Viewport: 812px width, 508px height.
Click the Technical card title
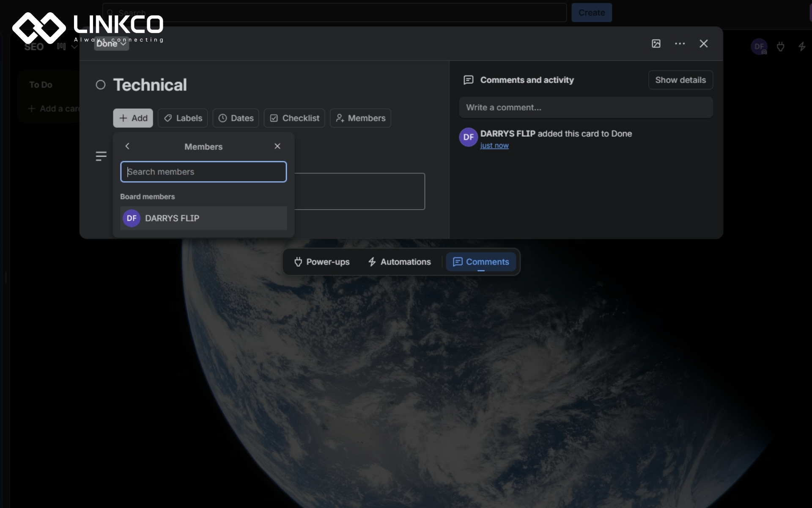point(150,85)
